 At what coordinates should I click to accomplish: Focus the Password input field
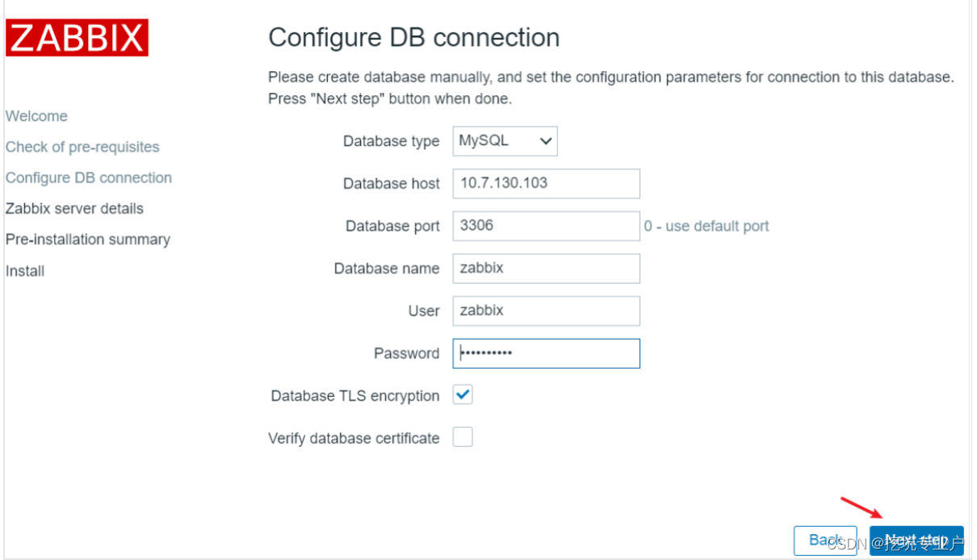tap(546, 353)
